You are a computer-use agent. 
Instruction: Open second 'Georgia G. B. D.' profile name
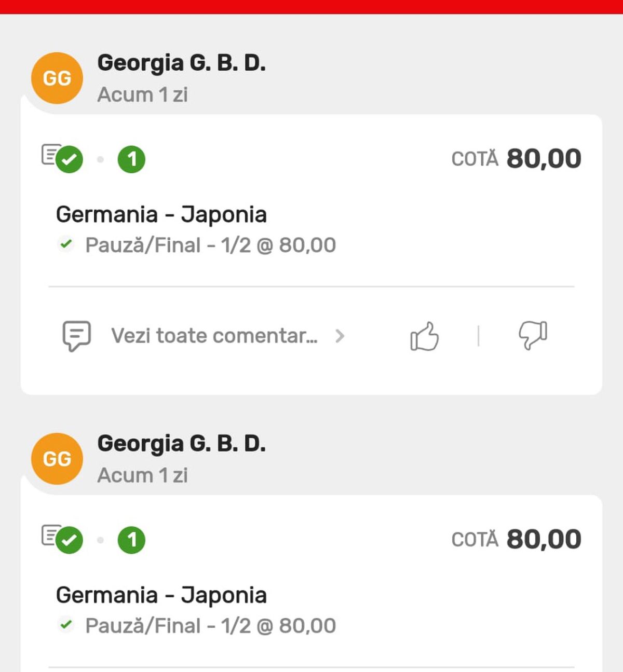(x=182, y=444)
